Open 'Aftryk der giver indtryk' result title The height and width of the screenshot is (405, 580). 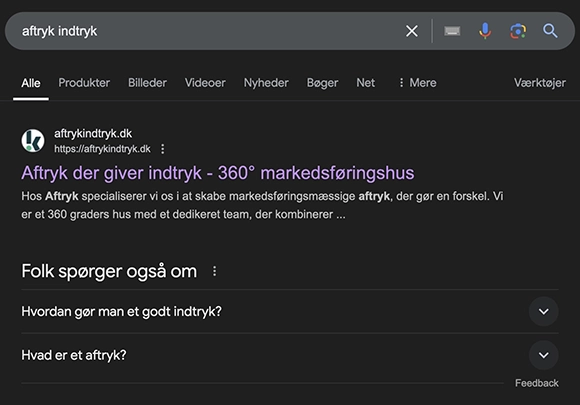pos(218,173)
